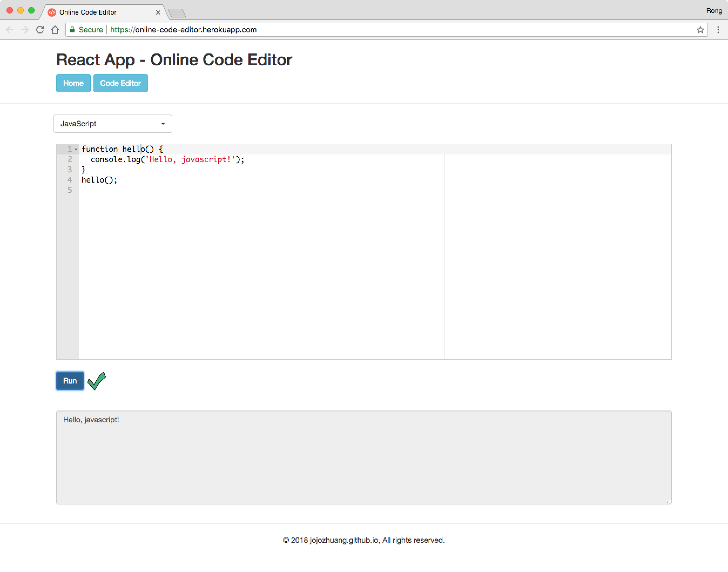Open a new browser tab
Image resolution: width=728 pixels, height=572 pixels.
pyautogui.click(x=177, y=13)
